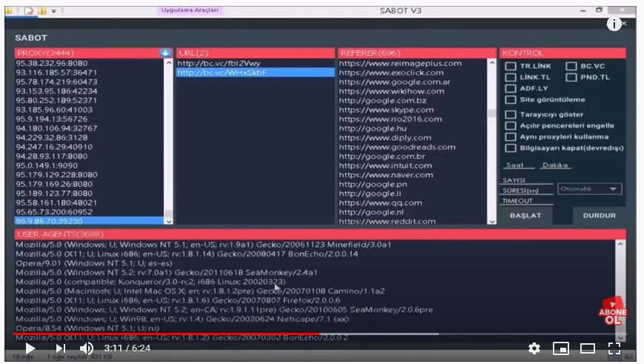Click the ABONE OL subscribe badge
Screen dimensions: 644x364
(x=612, y=312)
